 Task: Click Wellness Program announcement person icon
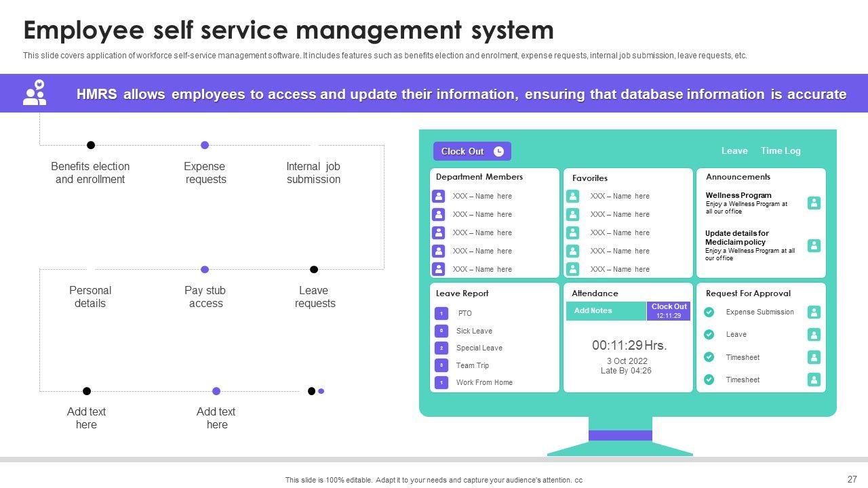tap(814, 203)
